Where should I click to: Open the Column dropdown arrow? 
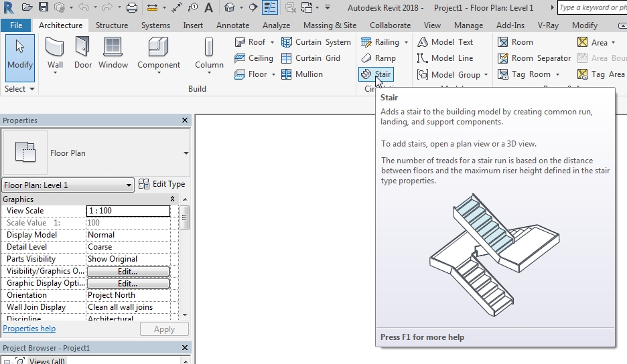click(x=209, y=73)
